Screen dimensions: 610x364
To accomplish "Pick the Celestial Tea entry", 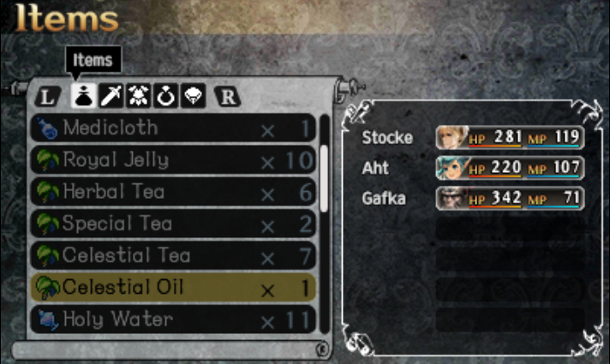I will 173,255.
